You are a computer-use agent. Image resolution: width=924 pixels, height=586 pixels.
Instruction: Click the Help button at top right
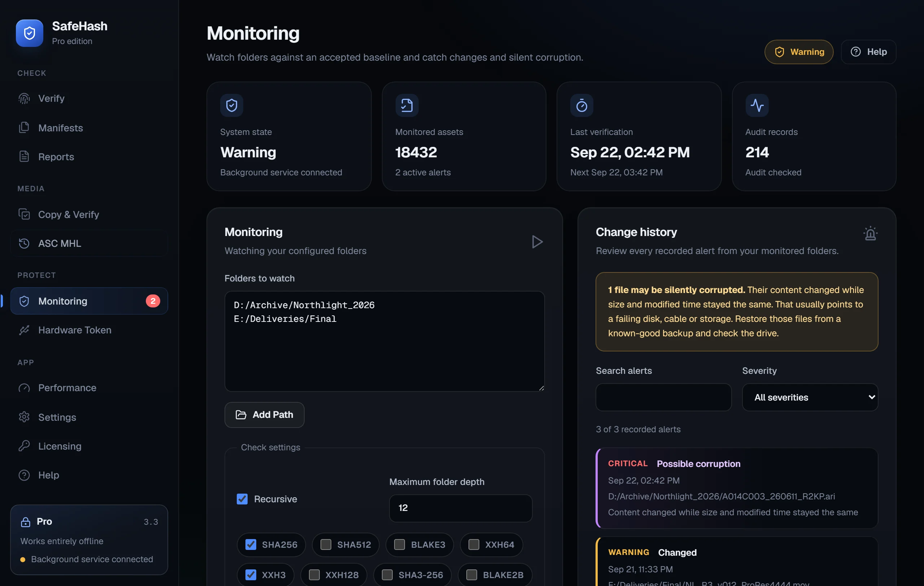pyautogui.click(x=868, y=52)
